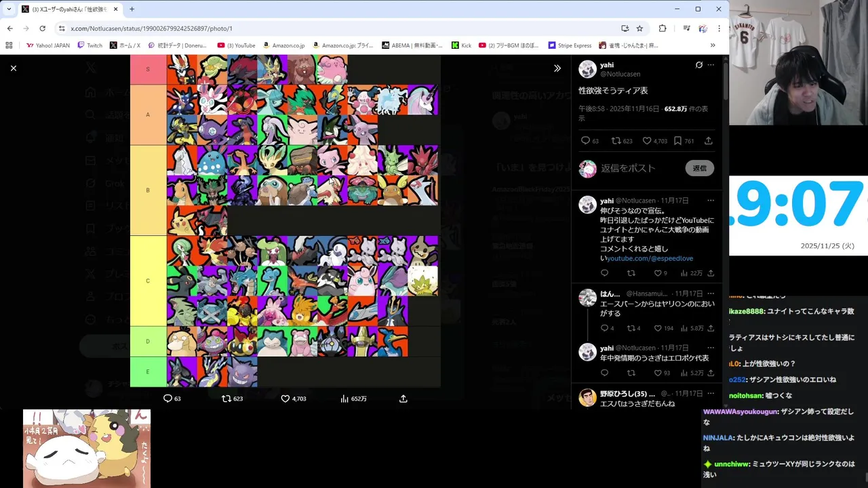868x488 pixels.
Task: Open yahi's profile avatar on main tweet
Action: [x=587, y=69]
